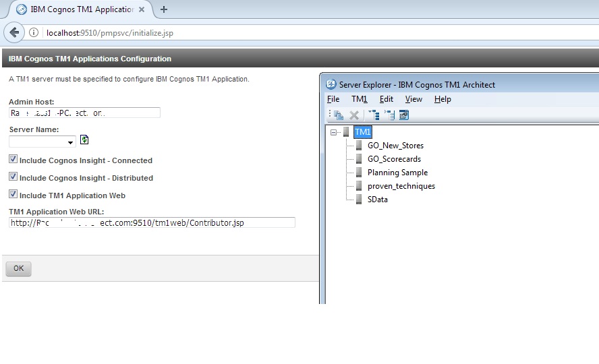
Task: Select the Planning Sample server
Action: (x=397, y=173)
